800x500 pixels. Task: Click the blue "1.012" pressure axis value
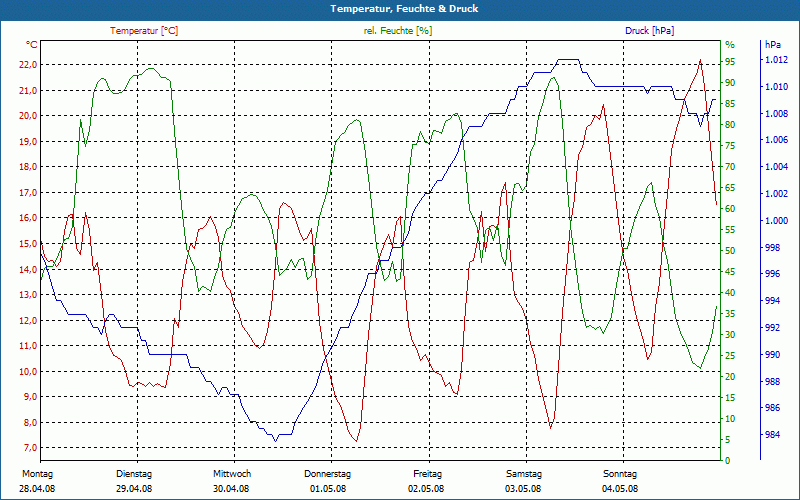point(776,60)
